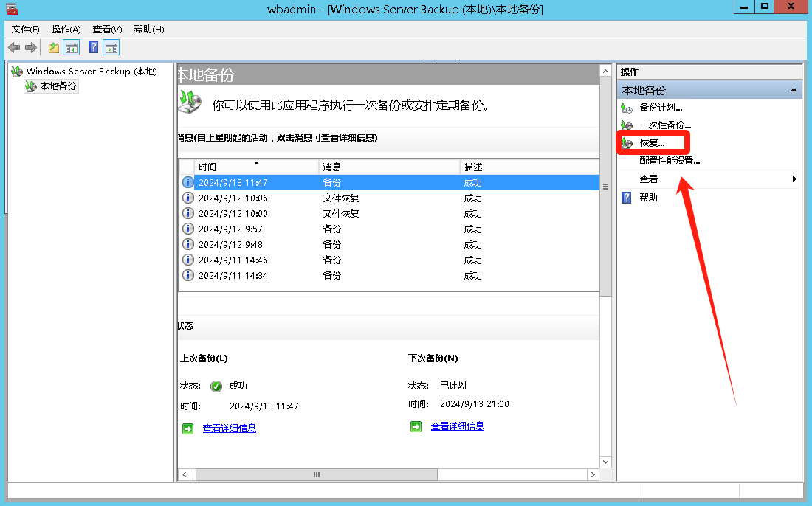Screen dimensions: 812x506
Task: Collapse the 本地备份 actions section header arrow
Action: click(x=794, y=90)
